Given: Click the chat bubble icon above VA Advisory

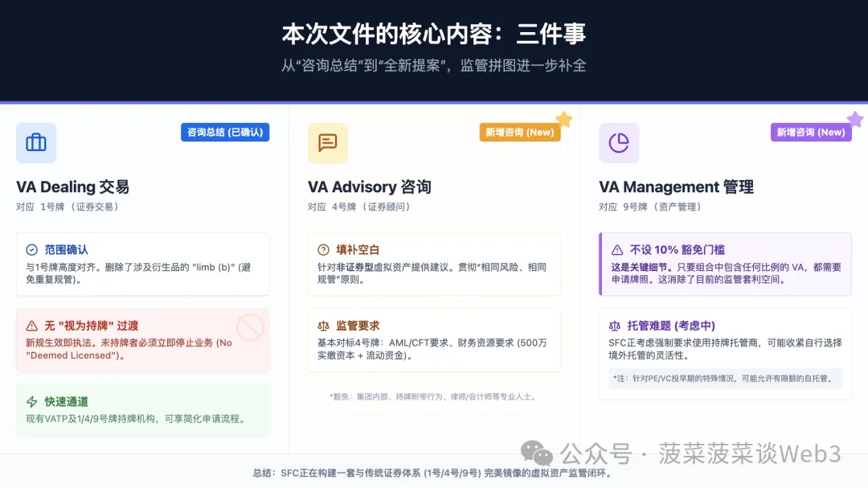Looking at the screenshot, I should click(x=328, y=143).
